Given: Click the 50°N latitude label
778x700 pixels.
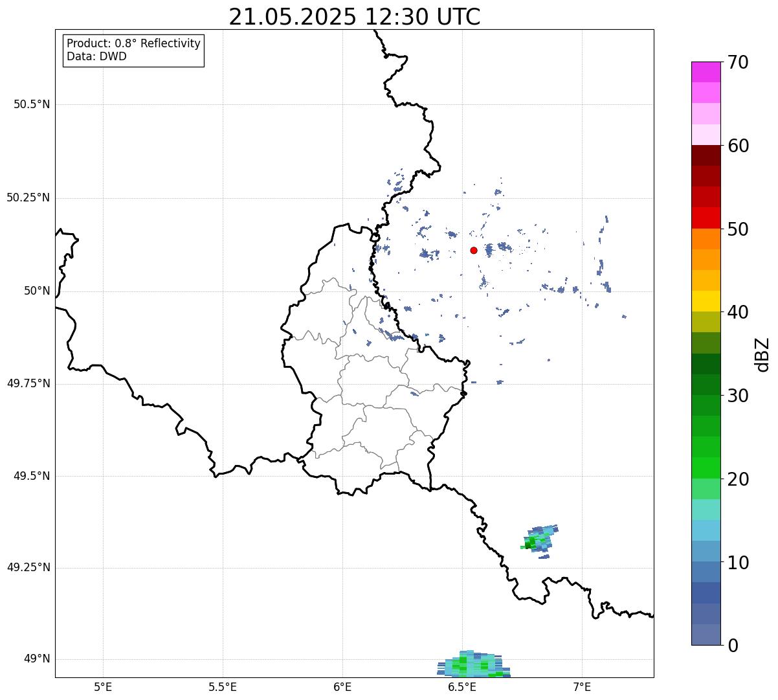Looking at the screenshot, I should click(37, 291).
